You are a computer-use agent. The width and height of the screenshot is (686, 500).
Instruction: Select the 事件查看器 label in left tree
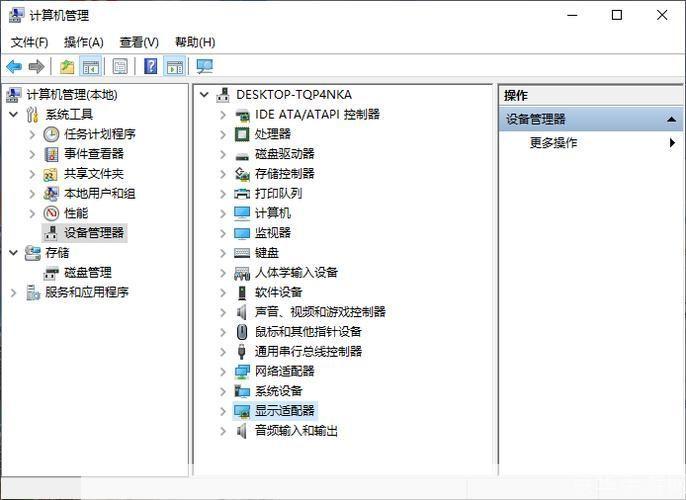tap(94, 154)
